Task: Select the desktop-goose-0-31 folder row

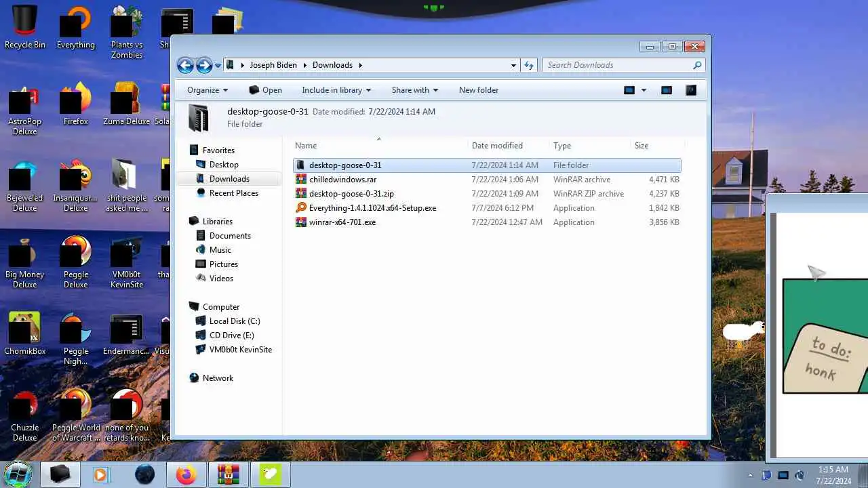Action: pyautogui.click(x=487, y=165)
